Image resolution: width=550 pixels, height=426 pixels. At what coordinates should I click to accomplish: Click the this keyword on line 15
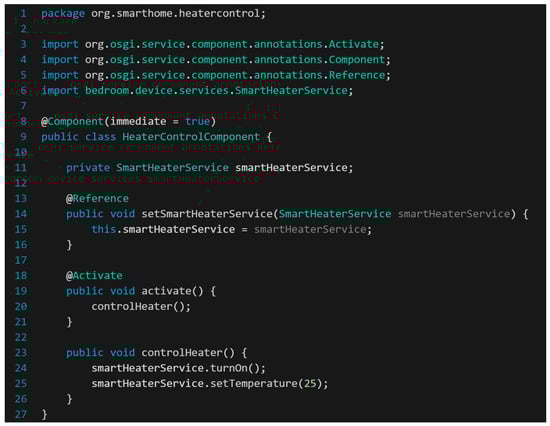103,229
